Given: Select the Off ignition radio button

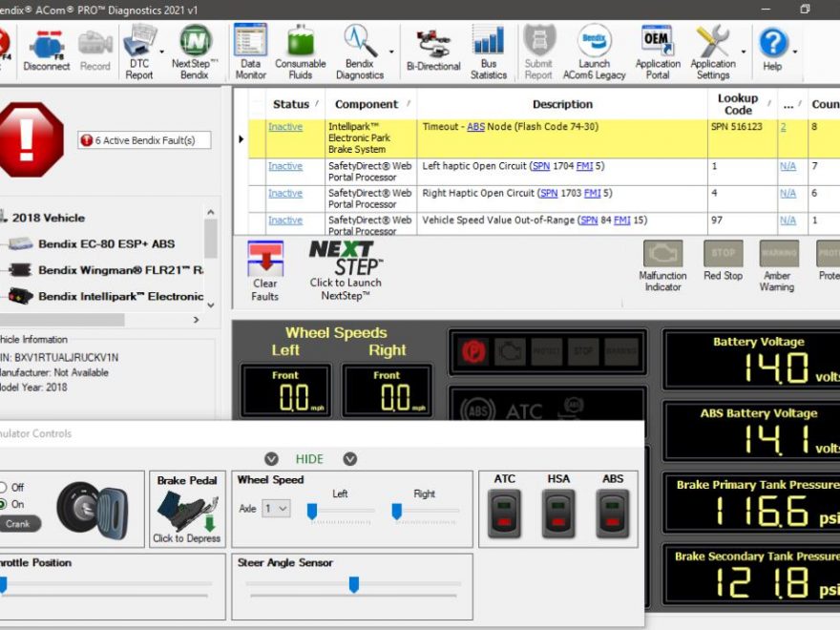Looking at the screenshot, I should 3,487.
